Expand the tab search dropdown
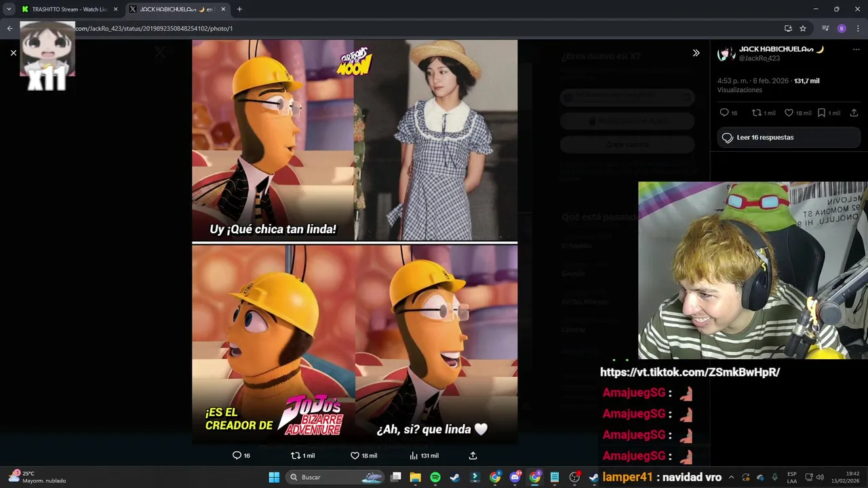868x488 pixels. (x=8, y=9)
